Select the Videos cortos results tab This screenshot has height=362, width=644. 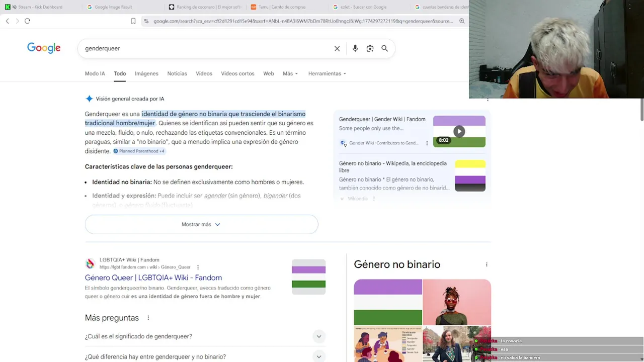pos(237,74)
